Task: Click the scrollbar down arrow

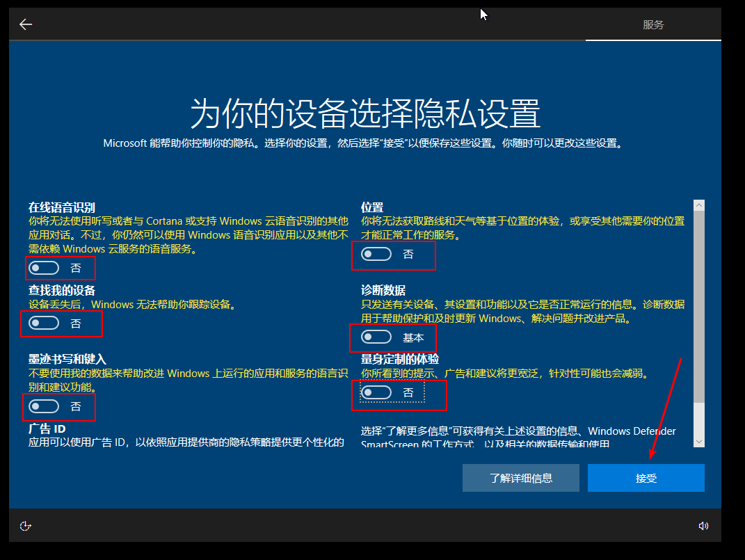Action: point(699,441)
